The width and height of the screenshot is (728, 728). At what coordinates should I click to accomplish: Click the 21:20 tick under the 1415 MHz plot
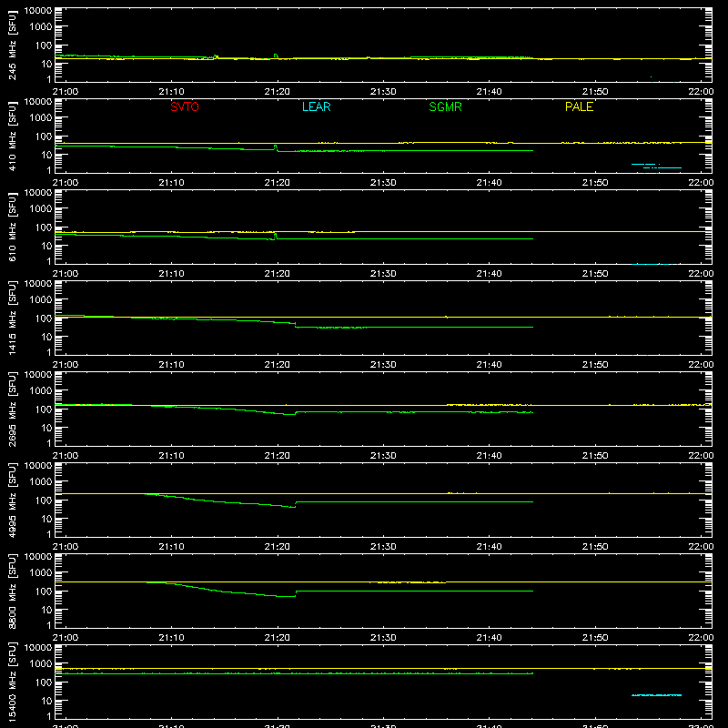point(278,365)
